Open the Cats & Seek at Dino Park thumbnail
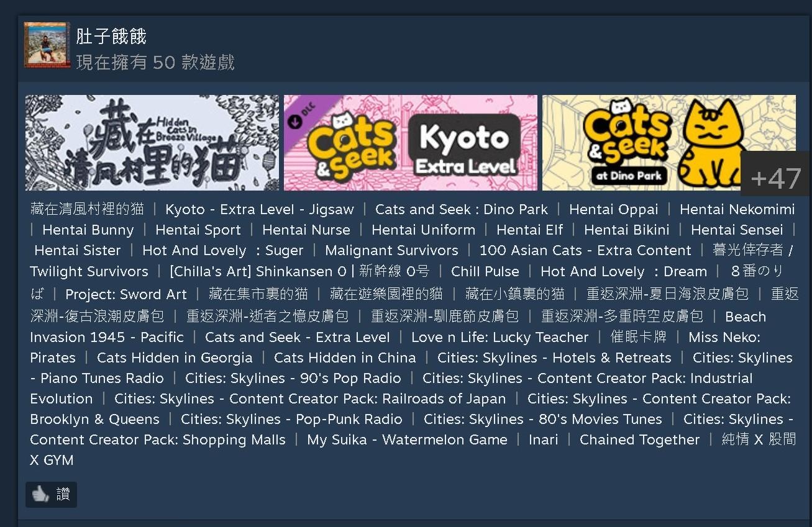Screen dimensions: 812x527 [x=669, y=143]
